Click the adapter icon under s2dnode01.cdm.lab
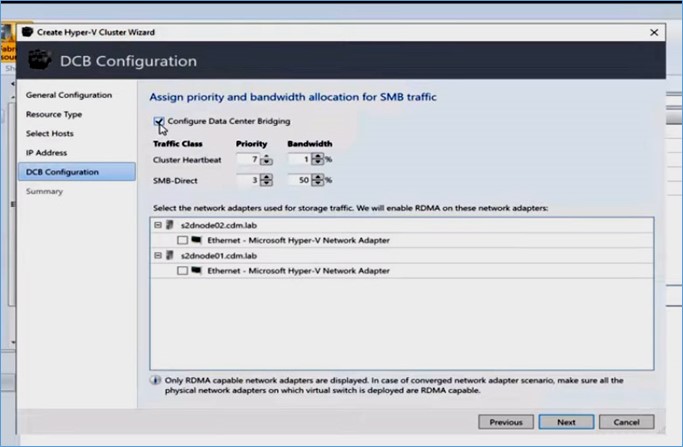 (196, 271)
